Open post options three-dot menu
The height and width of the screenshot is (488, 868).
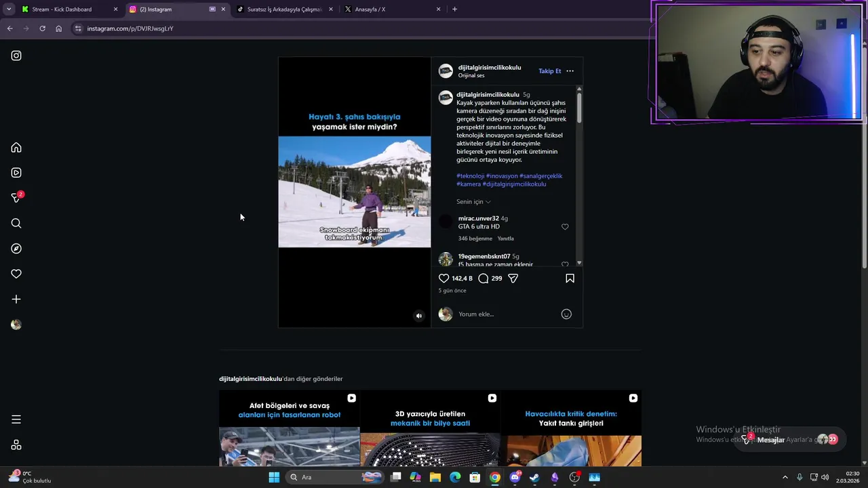tap(570, 71)
